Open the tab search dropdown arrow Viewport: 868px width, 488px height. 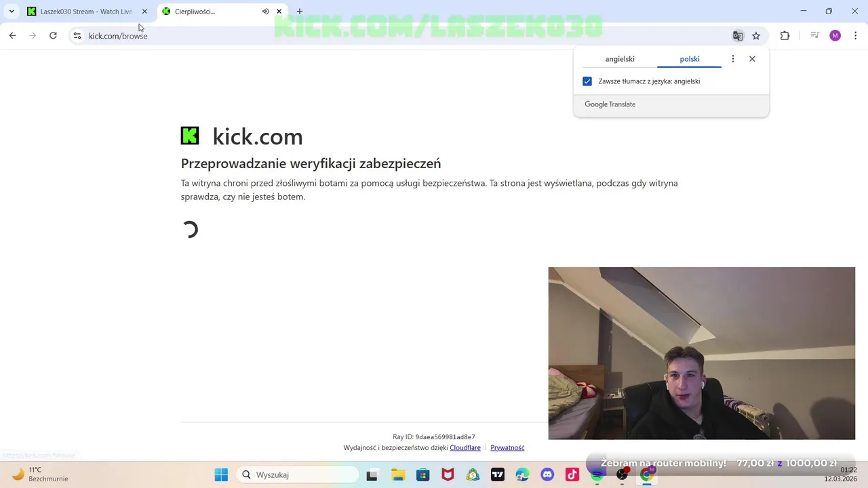pos(12,12)
